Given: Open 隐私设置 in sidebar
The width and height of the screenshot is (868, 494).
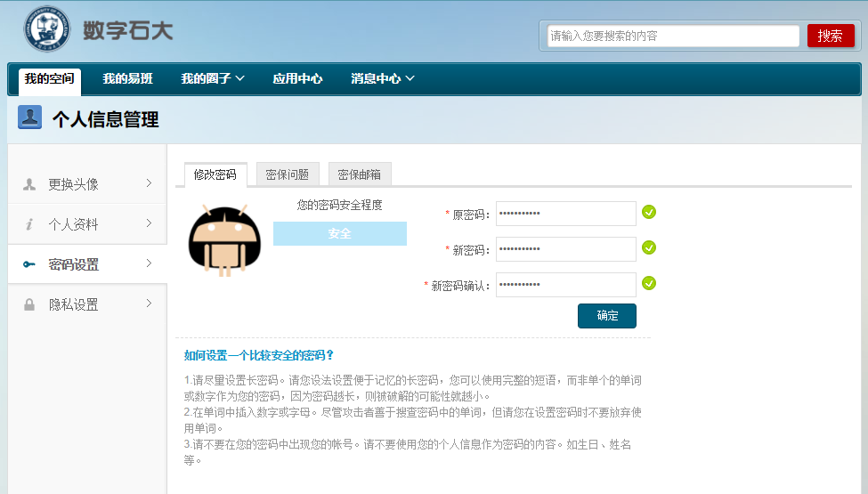Looking at the screenshot, I should click(87, 304).
